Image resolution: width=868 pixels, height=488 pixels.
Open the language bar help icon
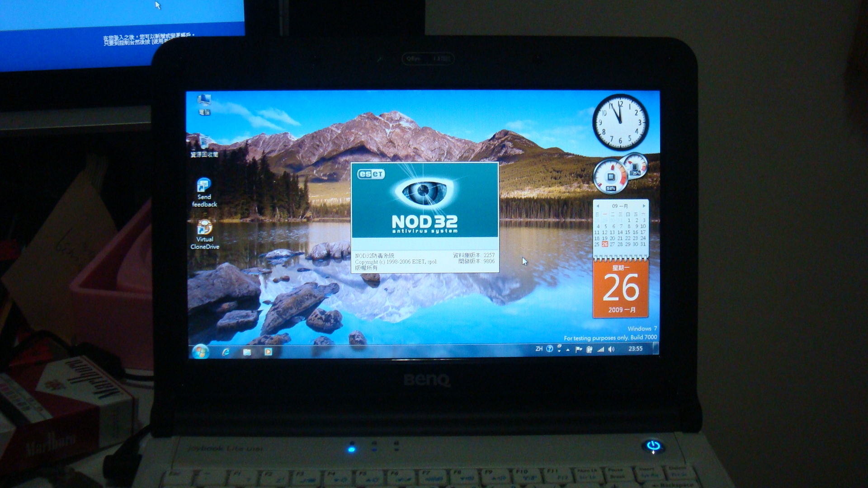pyautogui.click(x=549, y=349)
